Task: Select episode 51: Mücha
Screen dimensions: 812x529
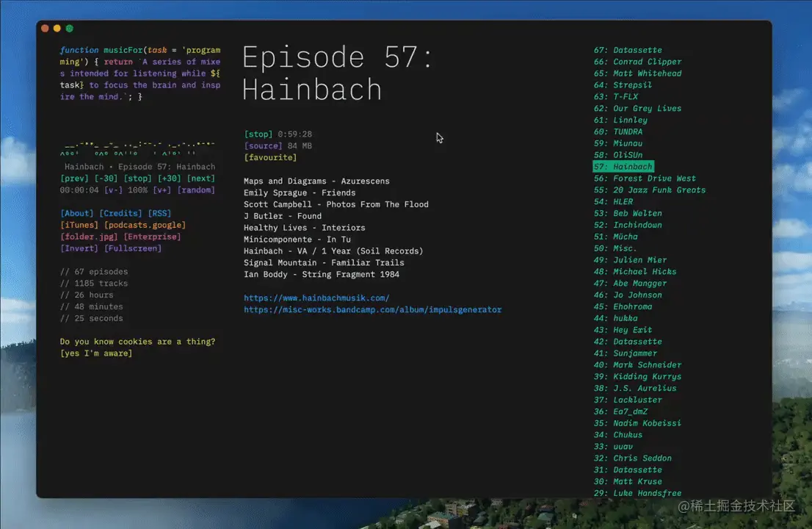Action: pos(616,237)
